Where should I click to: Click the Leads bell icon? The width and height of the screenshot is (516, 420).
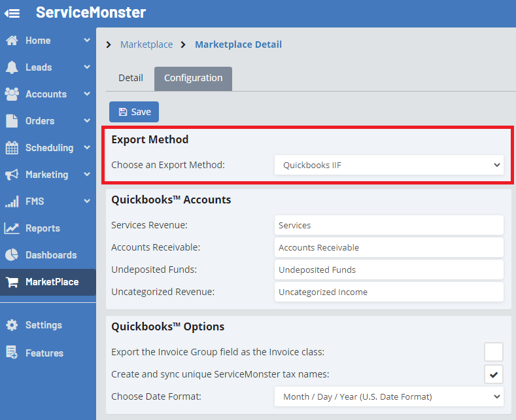12,67
